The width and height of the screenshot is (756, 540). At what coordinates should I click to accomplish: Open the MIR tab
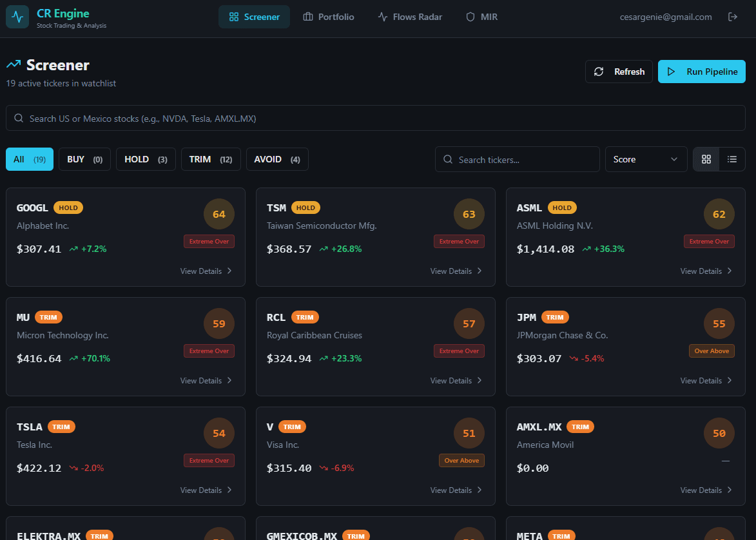(481, 17)
